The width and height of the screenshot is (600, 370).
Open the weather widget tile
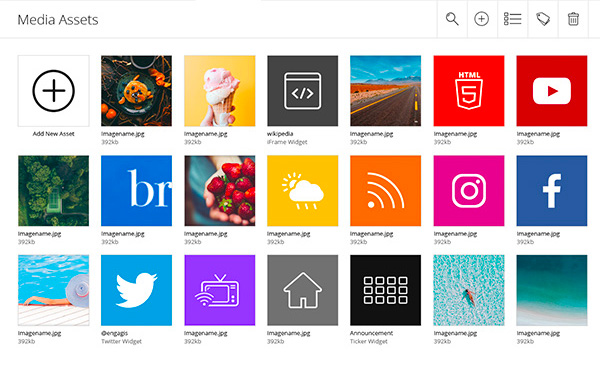click(303, 191)
